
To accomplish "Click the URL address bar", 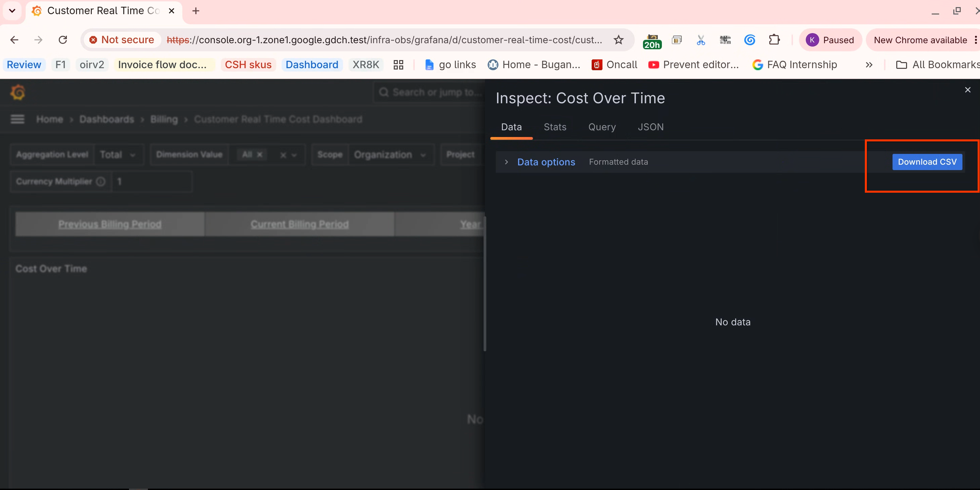I will click(384, 40).
